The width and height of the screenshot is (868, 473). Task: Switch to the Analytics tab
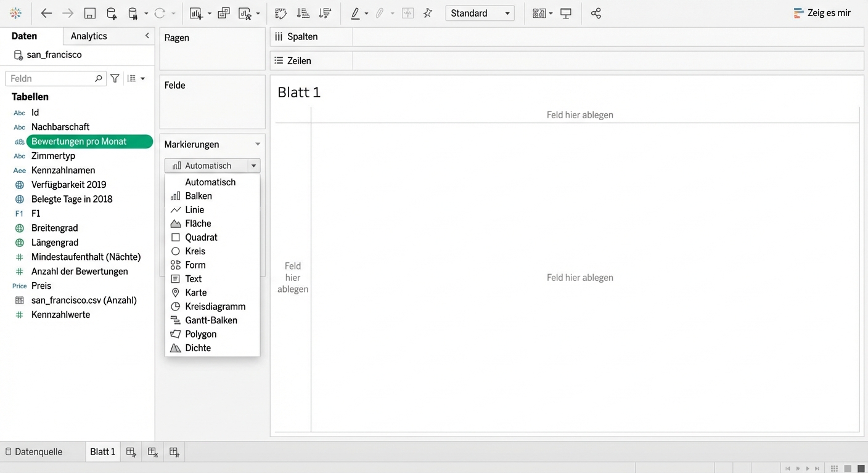click(x=88, y=36)
